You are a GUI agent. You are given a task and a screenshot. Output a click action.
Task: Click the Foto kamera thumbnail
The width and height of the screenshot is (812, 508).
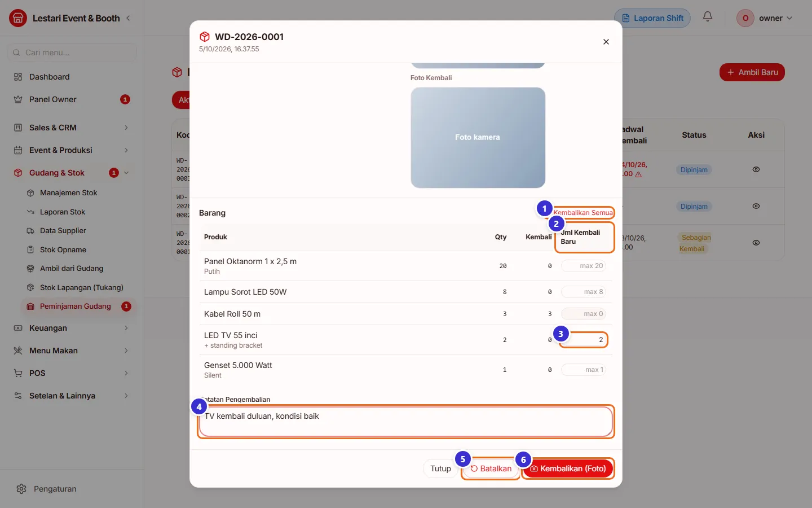click(478, 137)
